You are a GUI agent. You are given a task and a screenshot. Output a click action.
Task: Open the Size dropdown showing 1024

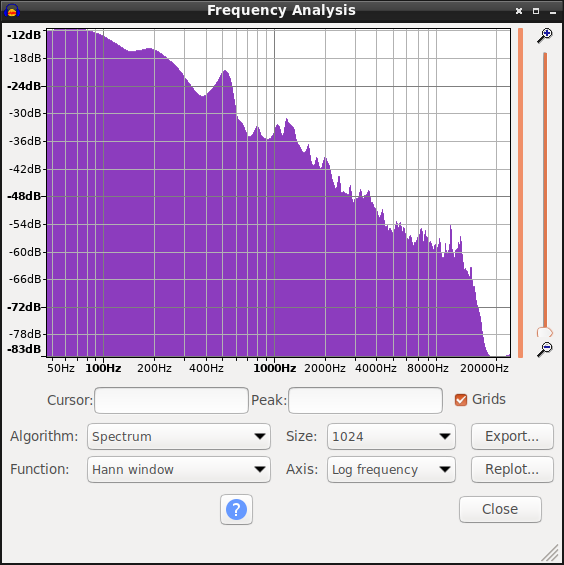(x=391, y=436)
